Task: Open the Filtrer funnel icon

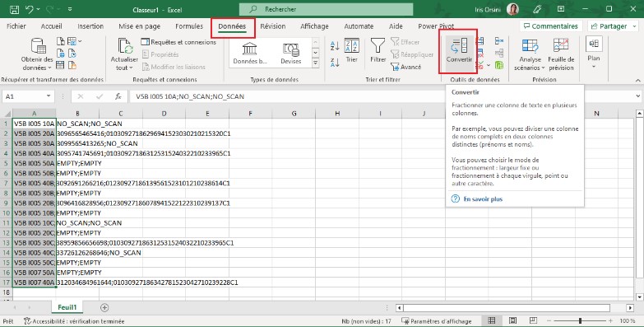Action: pos(378,45)
